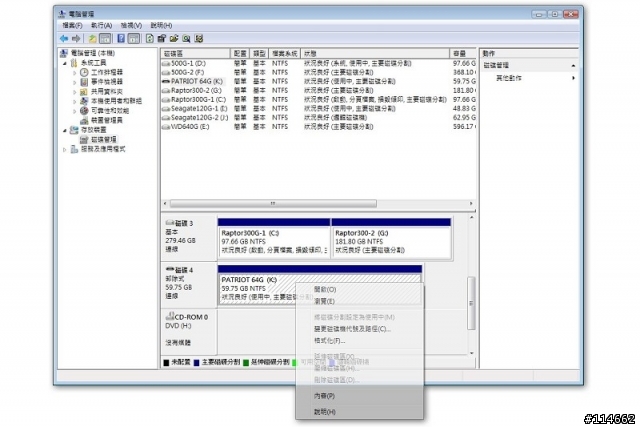Screen dimensions: 640x427
Task: Click the volume list horizontal scrollbar thumb
Action: pos(273,203)
